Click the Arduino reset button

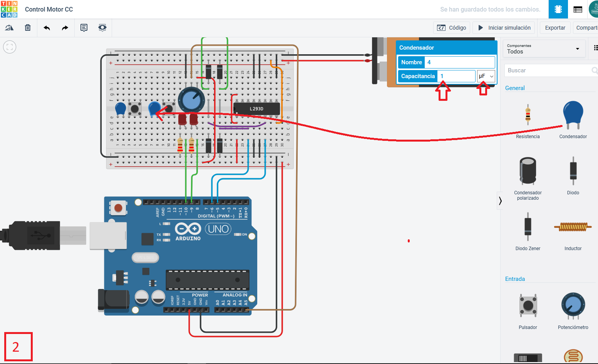coord(118,208)
